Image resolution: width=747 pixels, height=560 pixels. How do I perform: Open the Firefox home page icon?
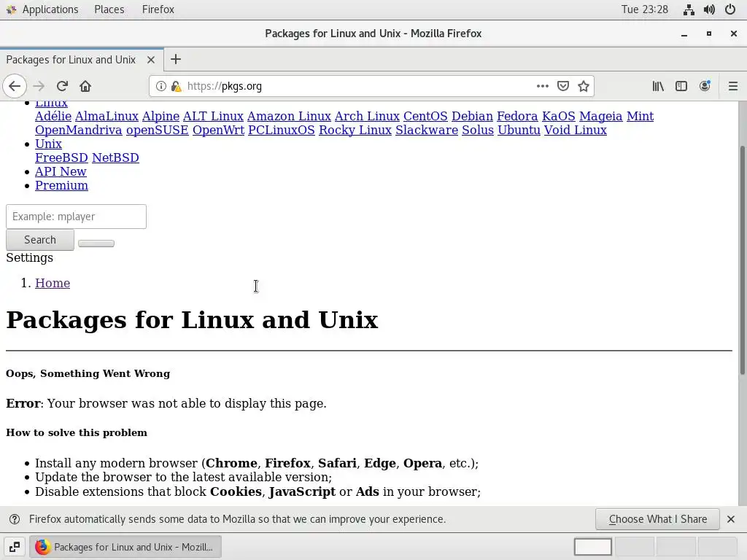(x=85, y=86)
